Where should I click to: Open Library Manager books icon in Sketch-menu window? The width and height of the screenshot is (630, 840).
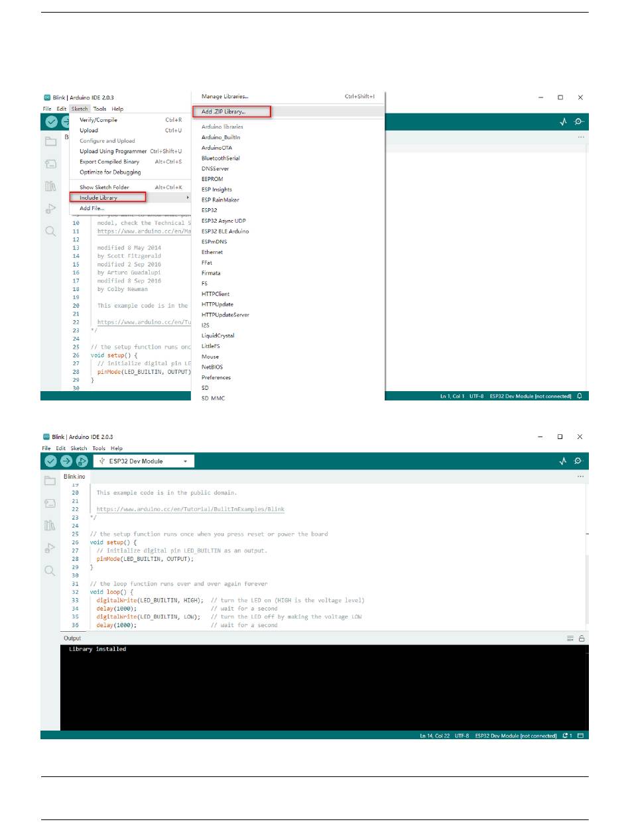(50, 186)
